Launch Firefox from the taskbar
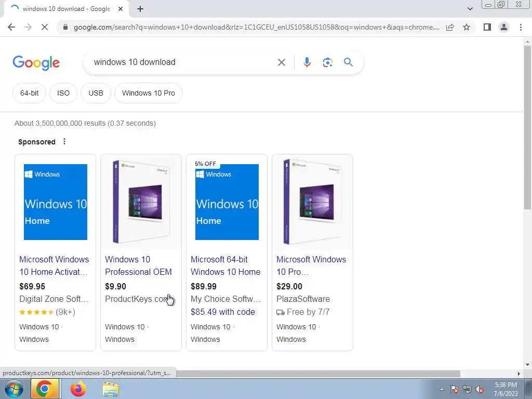 pos(78,389)
